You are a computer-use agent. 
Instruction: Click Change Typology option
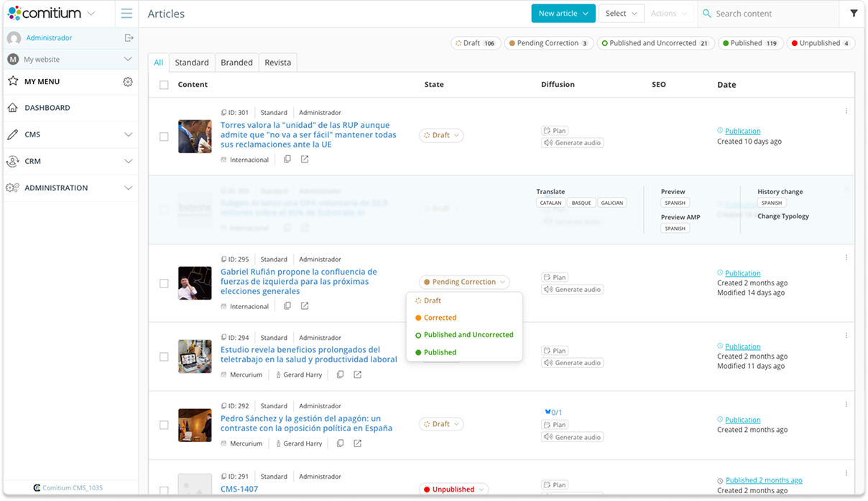(783, 216)
